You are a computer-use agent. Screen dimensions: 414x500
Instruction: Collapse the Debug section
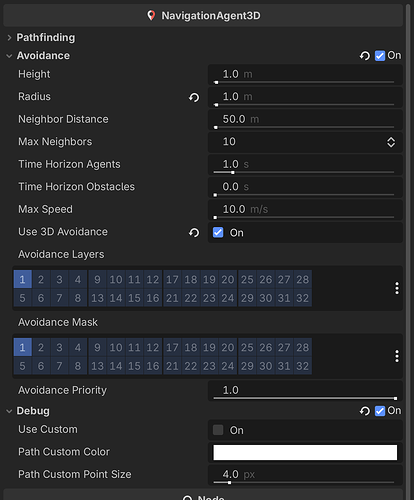pos(9,411)
